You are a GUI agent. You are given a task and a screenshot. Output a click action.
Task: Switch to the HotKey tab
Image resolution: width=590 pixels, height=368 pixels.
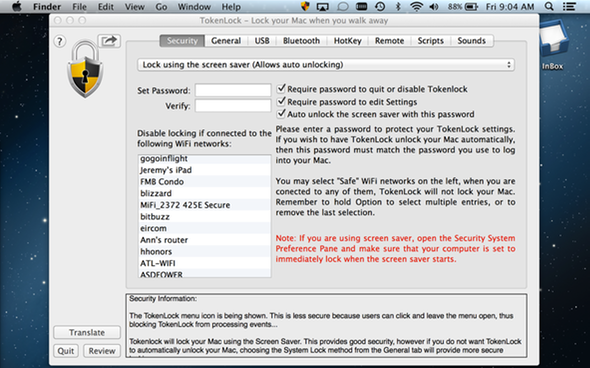coord(348,41)
